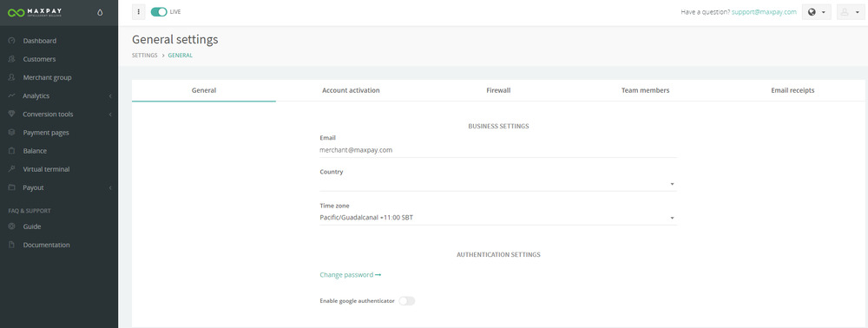This screenshot has height=328, width=868.
Task: Click the droplet icon beside Maxpay logo
Action: coord(100,12)
